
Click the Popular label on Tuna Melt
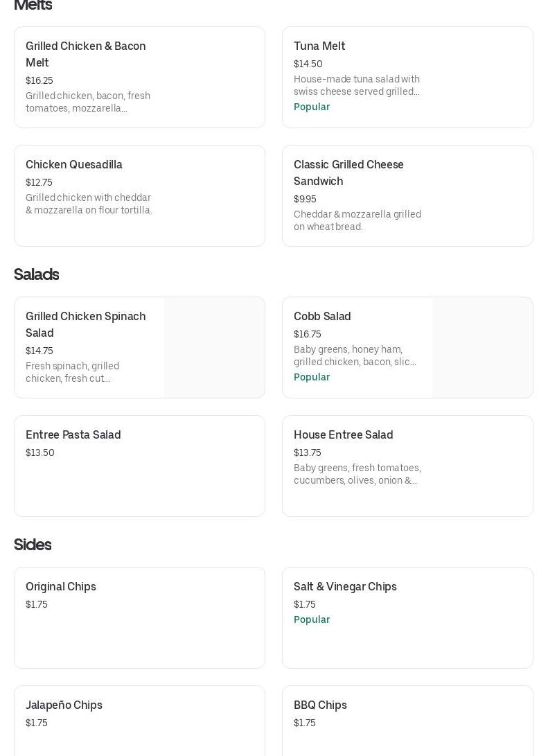click(x=312, y=107)
